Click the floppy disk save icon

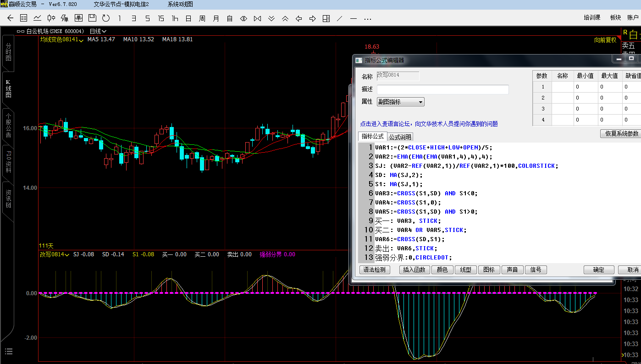click(x=92, y=18)
